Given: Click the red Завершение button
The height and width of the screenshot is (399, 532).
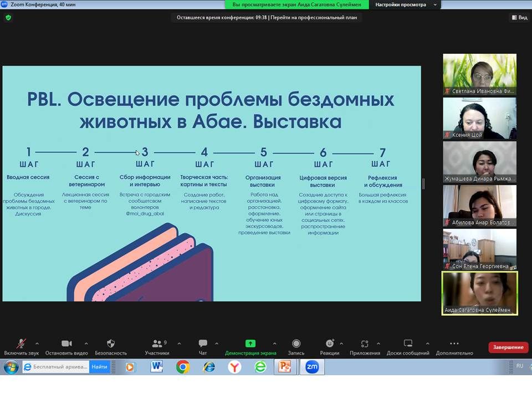Looking at the screenshot, I should (508, 347).
